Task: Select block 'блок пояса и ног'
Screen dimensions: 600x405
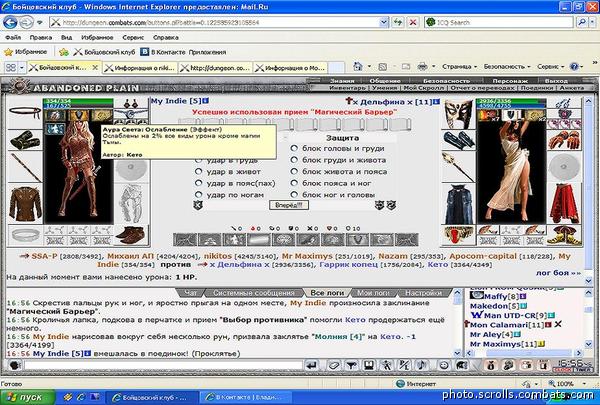Action: (294, 183)
